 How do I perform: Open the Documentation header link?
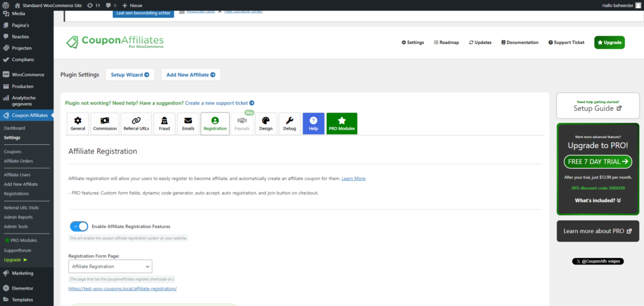click(519, 42)
